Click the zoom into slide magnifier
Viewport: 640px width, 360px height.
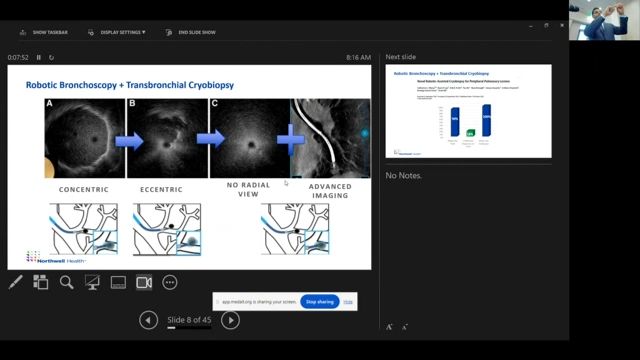(x=67, y=282)
